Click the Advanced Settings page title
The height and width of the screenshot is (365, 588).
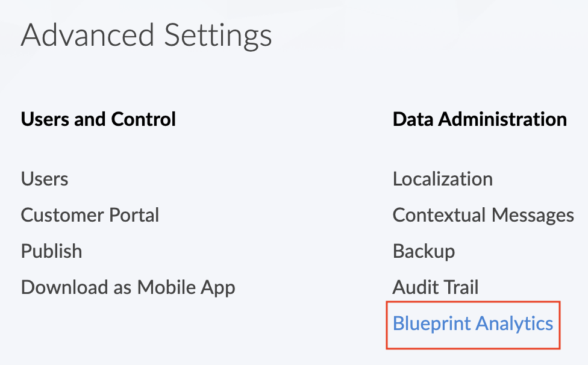coord(146,36)
